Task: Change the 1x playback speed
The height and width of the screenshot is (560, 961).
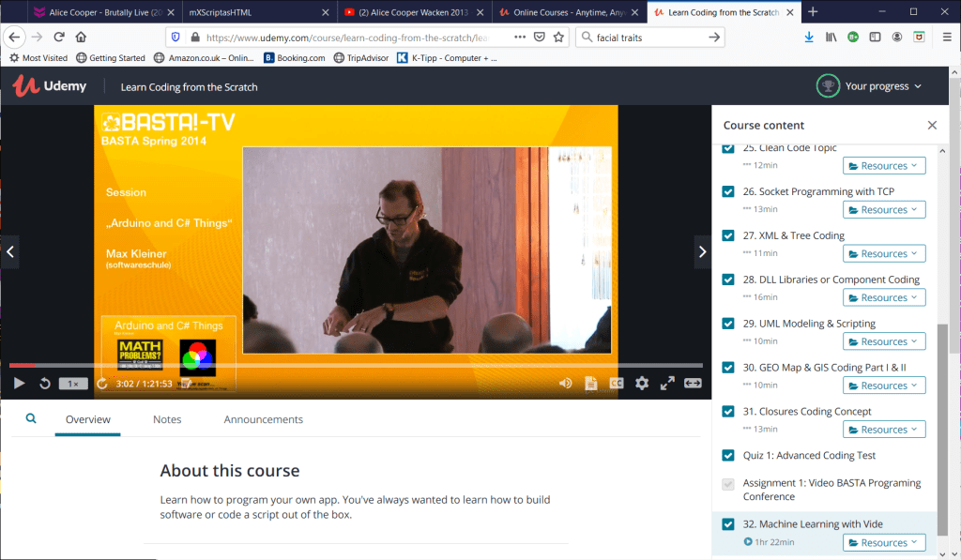Action: 73,383
